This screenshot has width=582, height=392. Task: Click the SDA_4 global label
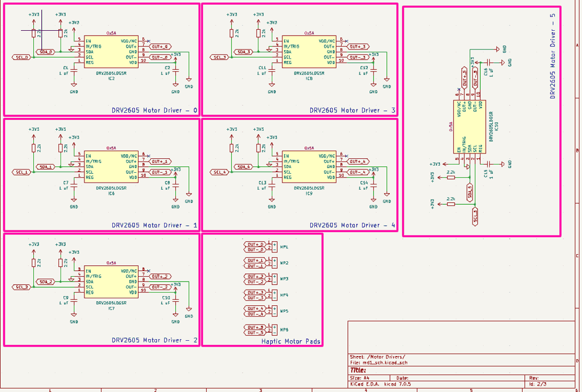tap(243, 167)
